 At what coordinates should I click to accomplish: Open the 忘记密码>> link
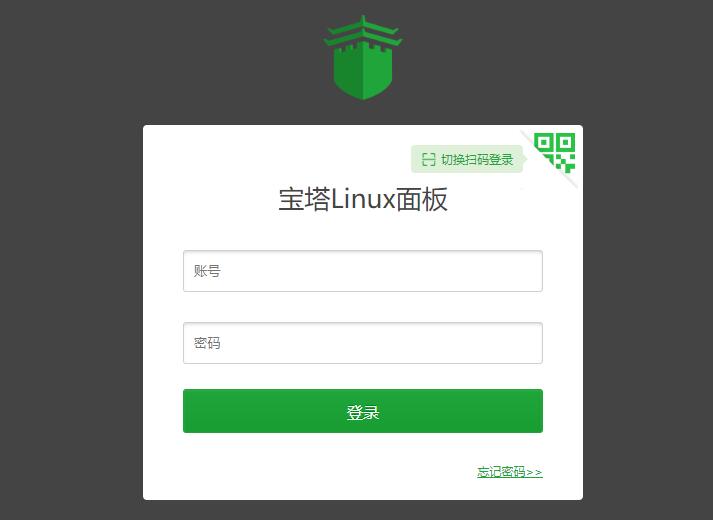[x=510, y=472]
